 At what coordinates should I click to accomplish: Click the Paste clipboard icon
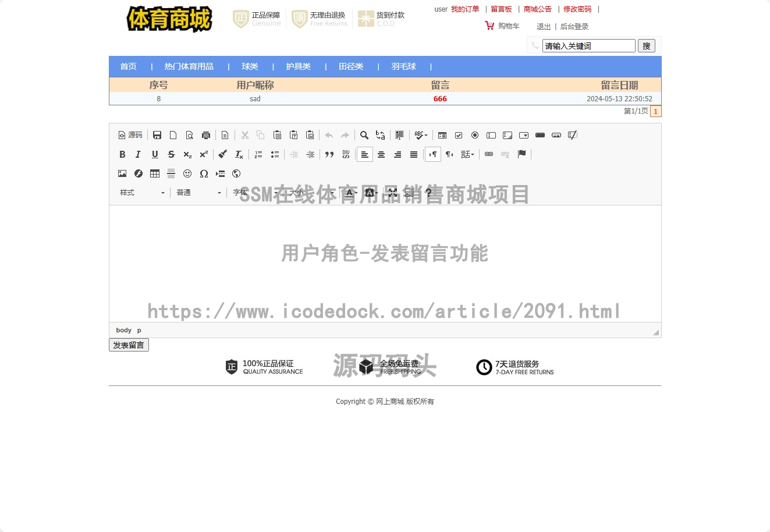(278, 135)
